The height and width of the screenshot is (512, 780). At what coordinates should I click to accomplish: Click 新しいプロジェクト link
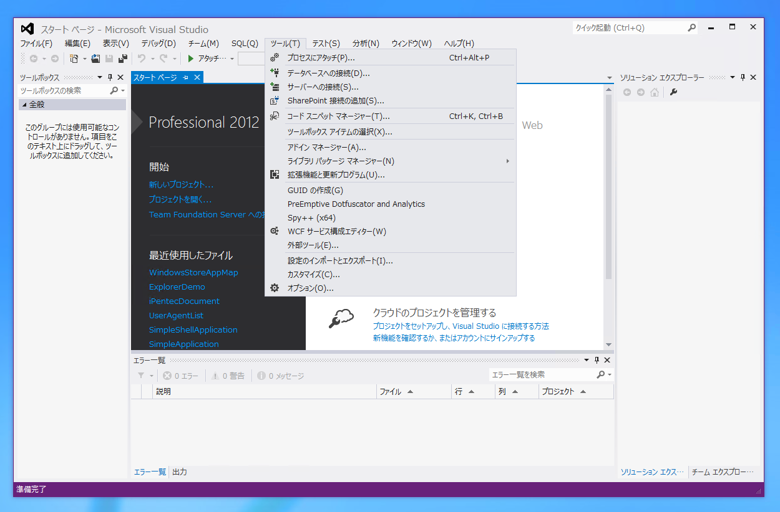181,185
